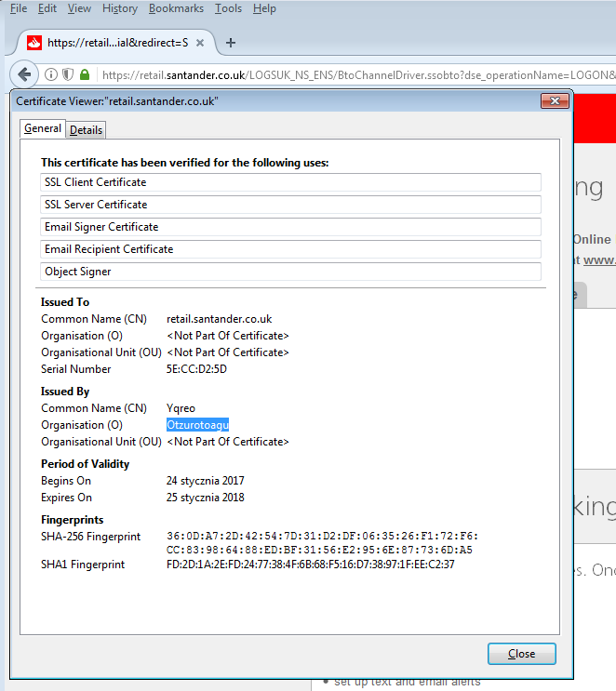
Task: Select the General tab
Action: pyautogui.click(x=43, y=129)
